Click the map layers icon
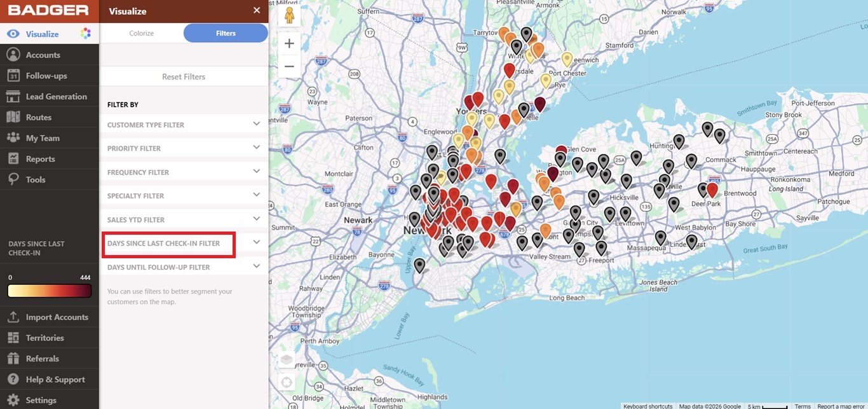This screenshot has height=409, width=868. point(287,359)
